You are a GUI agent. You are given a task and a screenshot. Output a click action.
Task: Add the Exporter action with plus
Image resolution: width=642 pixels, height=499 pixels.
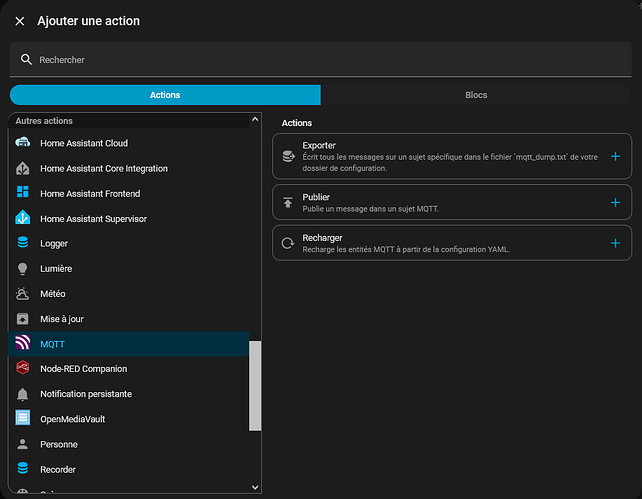point(615,156)
